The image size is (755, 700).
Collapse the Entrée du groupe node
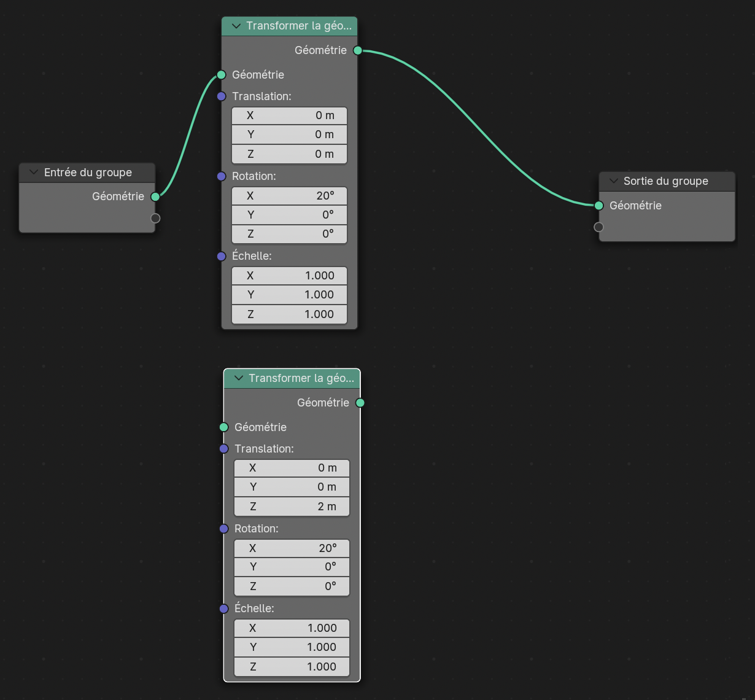tap(33, 173)
